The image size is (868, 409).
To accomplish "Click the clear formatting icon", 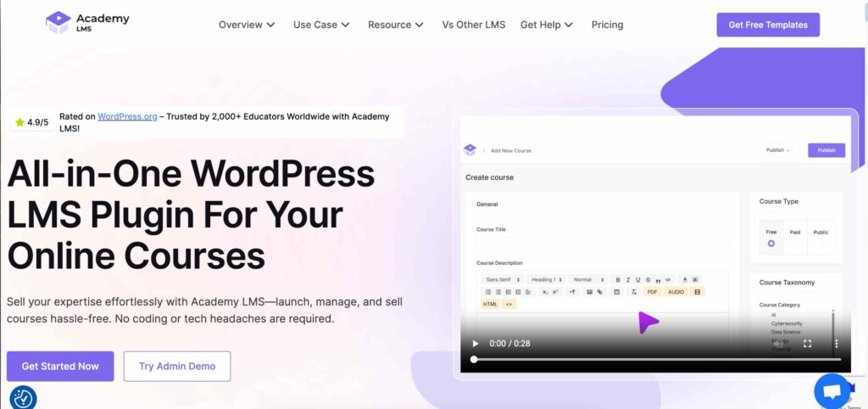I will (633, 292).
